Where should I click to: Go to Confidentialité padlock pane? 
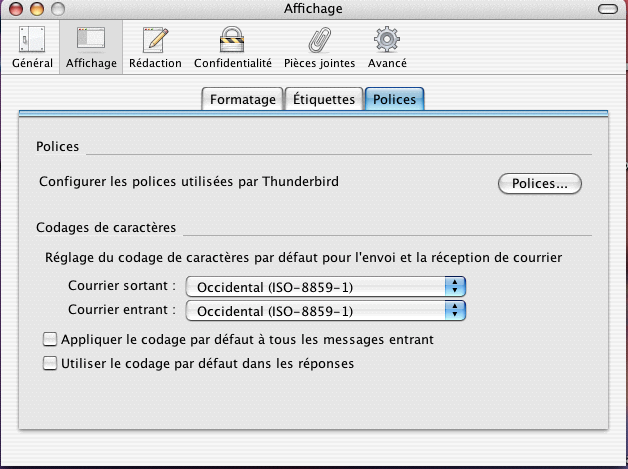click(232, 47)
